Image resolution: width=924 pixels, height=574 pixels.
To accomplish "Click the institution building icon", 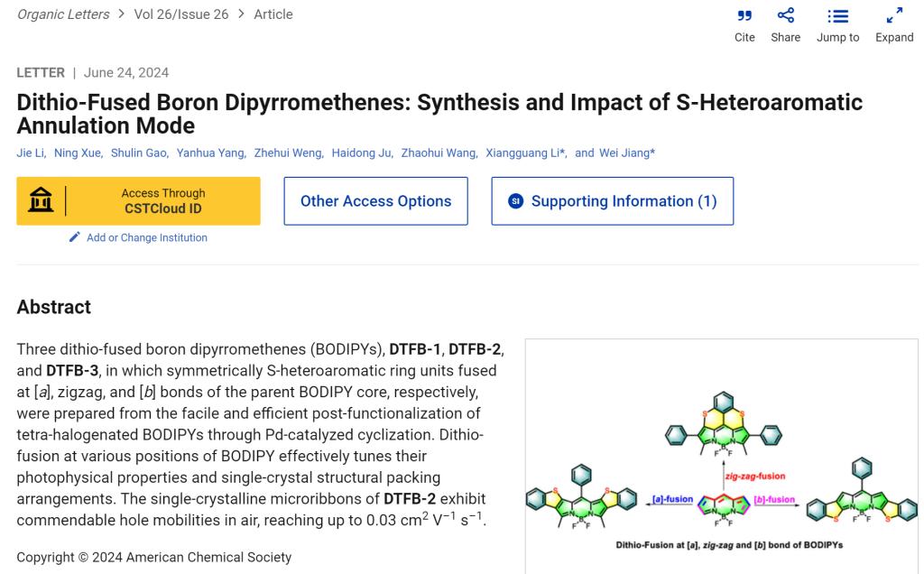I will [41, 200].
